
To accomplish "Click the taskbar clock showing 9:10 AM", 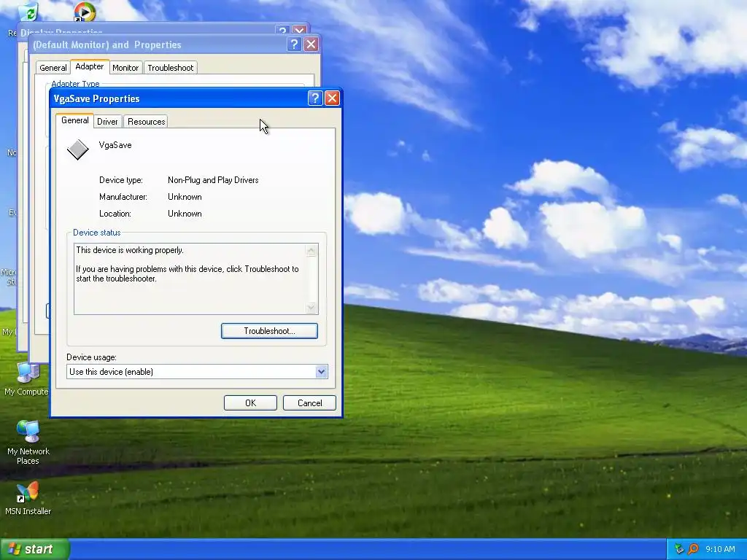I will point(720,549).
